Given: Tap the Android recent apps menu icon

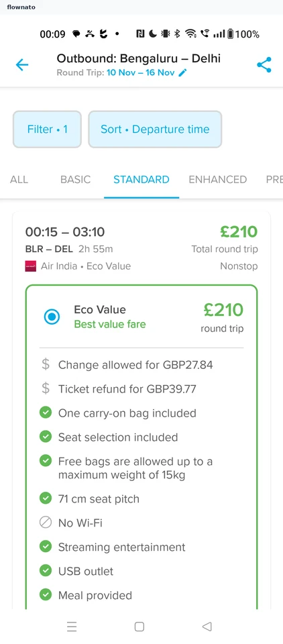Looking at the screenshot, I should [72, 627].
